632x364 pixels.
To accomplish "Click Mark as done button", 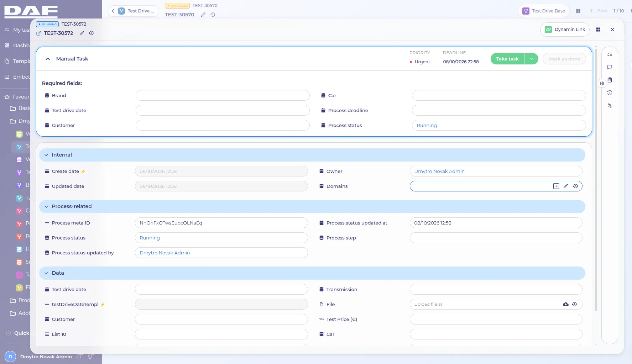I will pos(564,59).
